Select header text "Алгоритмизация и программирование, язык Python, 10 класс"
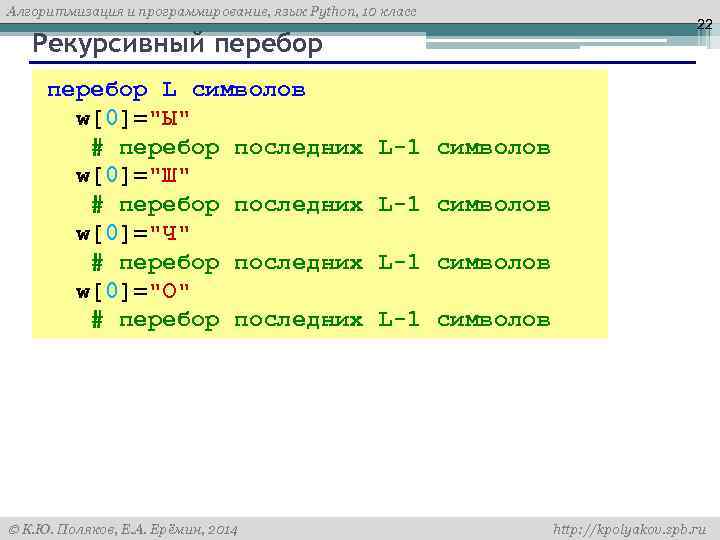 [212, 11]
